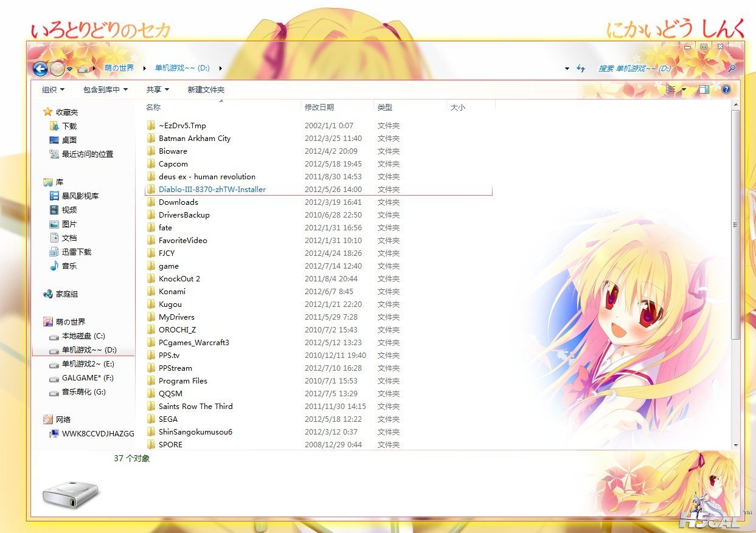This screenshot has height=533, width=756.
Task: Click the refresh icon beside address bar
Action: pyautogui.click(x=581, y=69)
